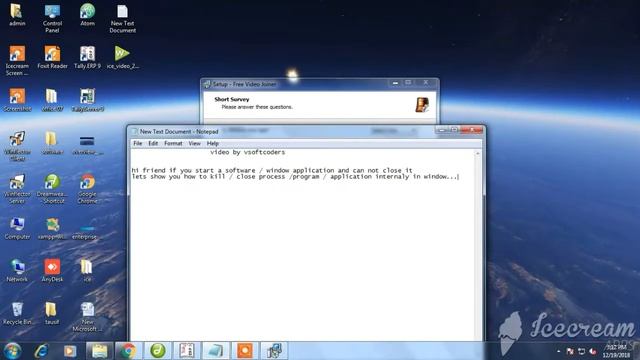Click the Notepad vertical scrollbar up arrow
Viewport: 640px width, 360px height.
(478, 153)
